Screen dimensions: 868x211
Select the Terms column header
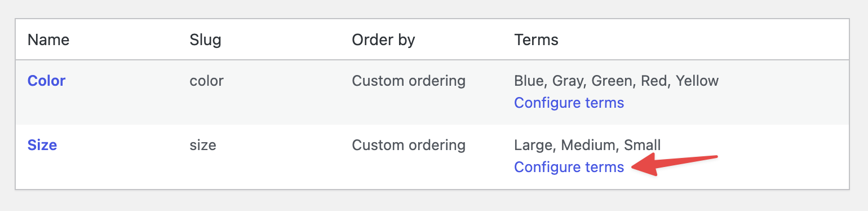(536, 40)
